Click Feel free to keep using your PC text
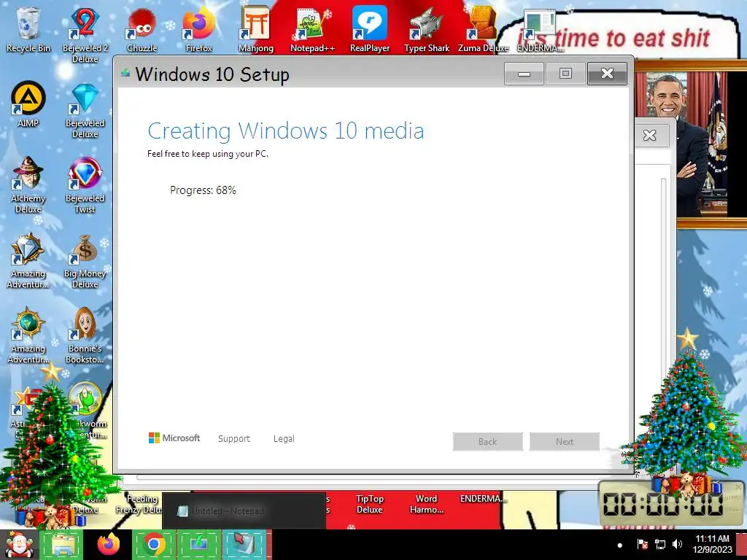 208,154
